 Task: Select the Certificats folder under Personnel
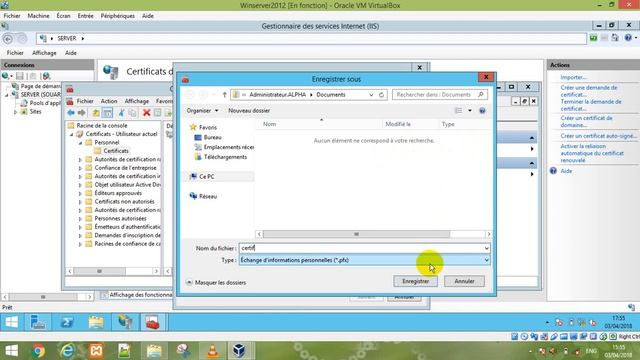pyautogui.click(x=116, y=151)
